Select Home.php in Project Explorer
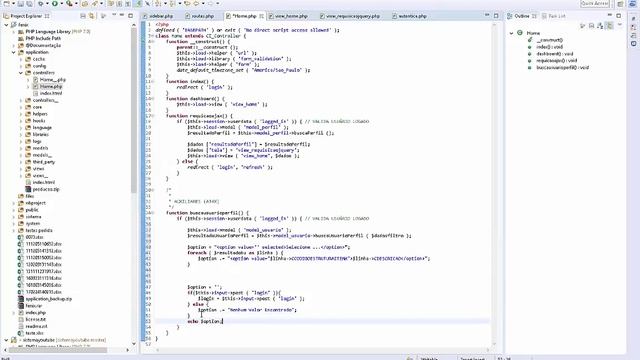The height and width of the screenshot is (360, 640). [x=51, y=87]
